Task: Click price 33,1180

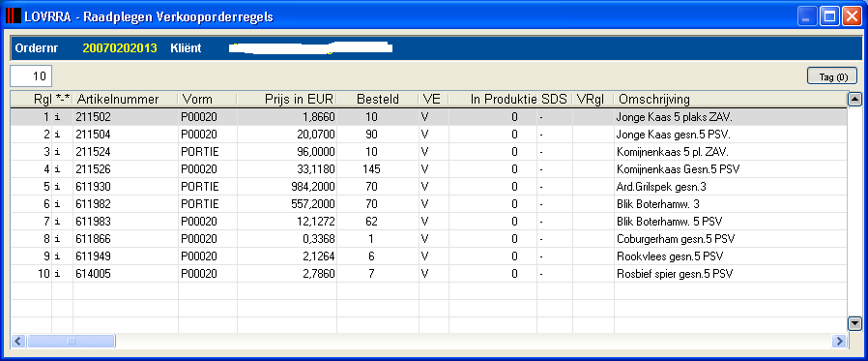Action: pos(315,169)
